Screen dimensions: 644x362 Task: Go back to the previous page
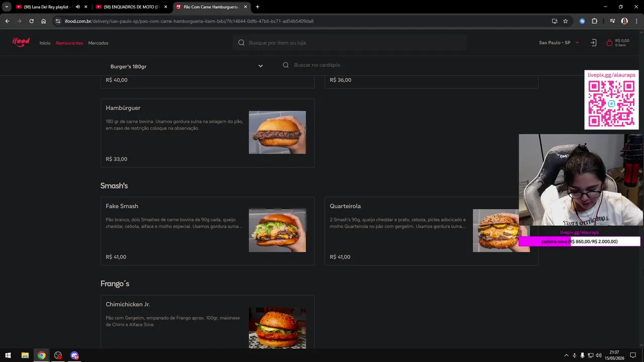7,21
